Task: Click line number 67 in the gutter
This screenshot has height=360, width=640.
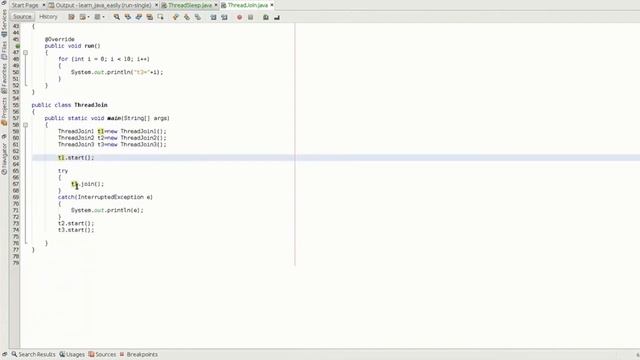Action: 16,184
